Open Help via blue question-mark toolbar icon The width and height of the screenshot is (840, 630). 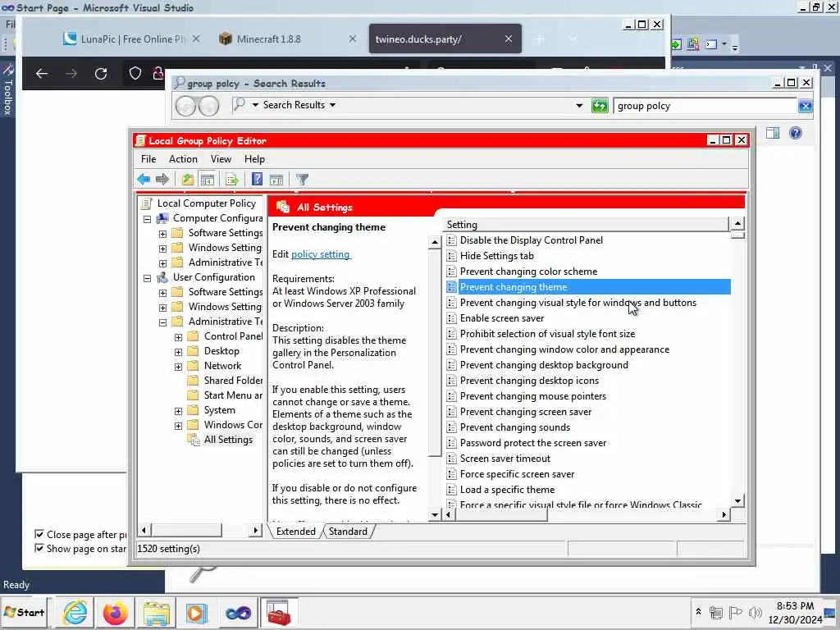(257, 180)
